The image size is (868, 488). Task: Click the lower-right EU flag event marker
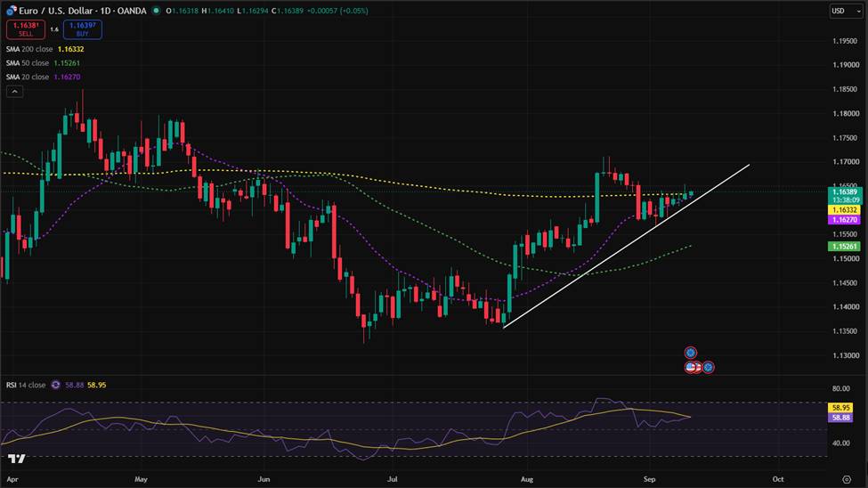708,367
